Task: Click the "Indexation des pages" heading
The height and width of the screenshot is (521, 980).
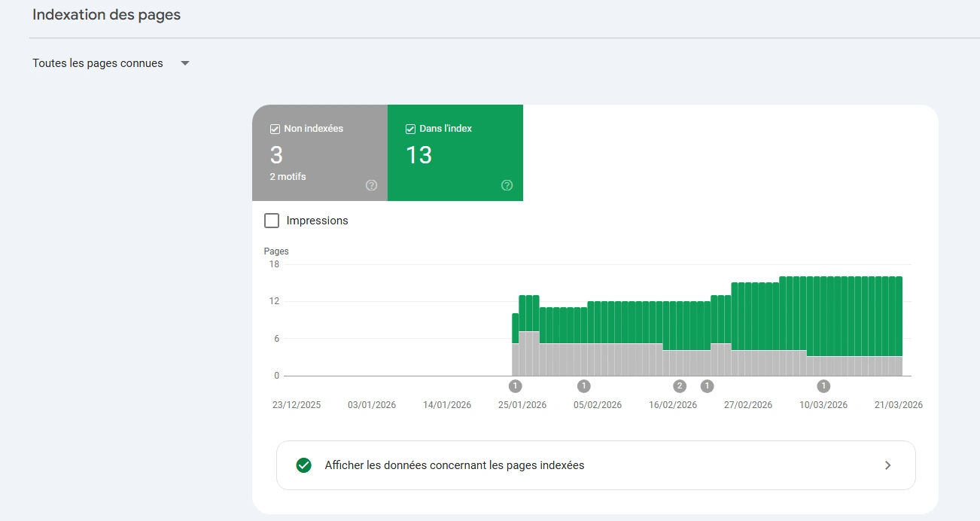Action: pyautogui.click(x=105, y=14)
